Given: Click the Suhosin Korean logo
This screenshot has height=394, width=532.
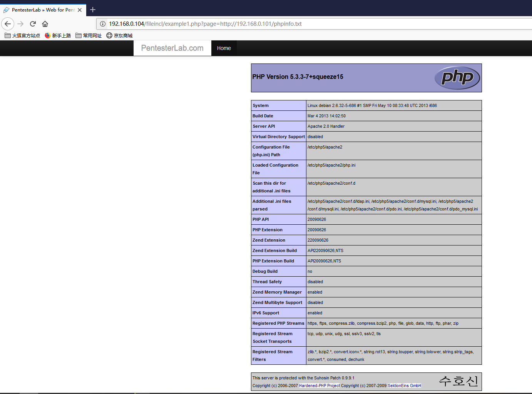Looking at the screenshot, I should [458, 381].
